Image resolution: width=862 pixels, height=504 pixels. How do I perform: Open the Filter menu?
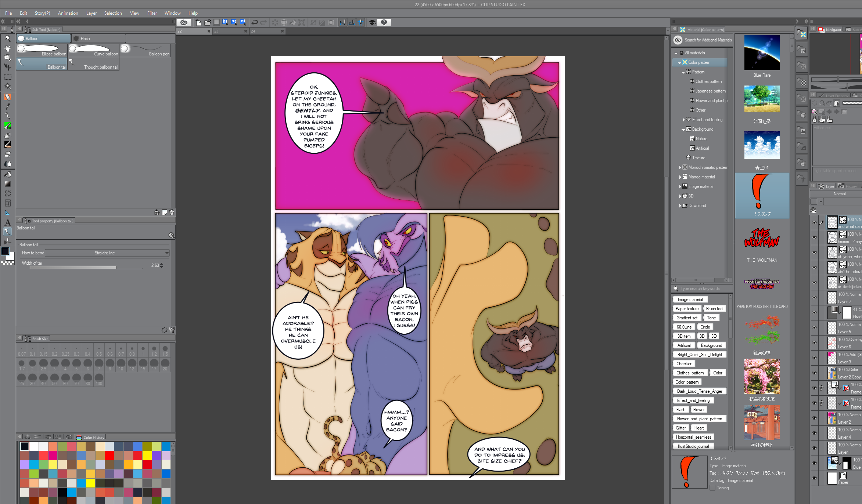click(152, 13)
